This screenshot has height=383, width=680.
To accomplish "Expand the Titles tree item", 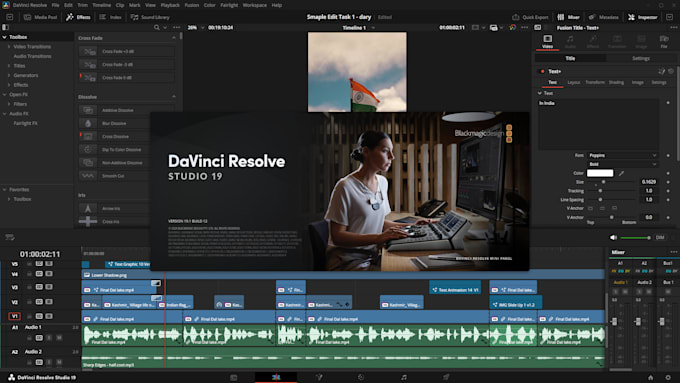I will 9,66.
